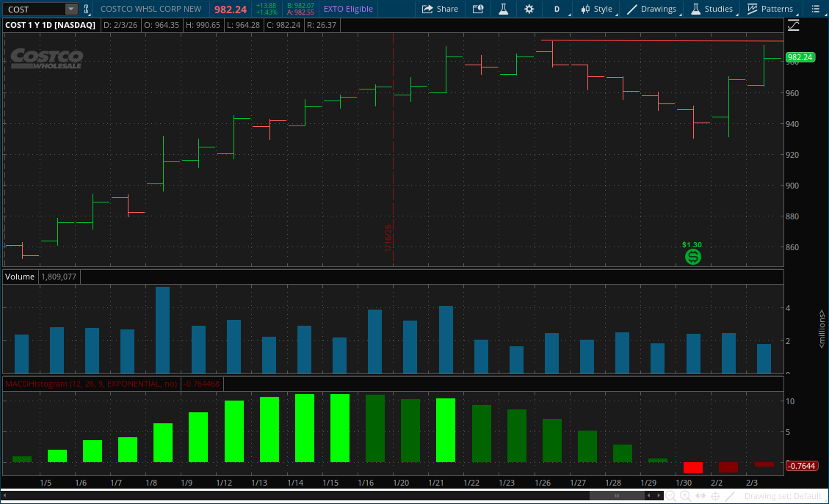Click the chart scale toggle icon above price axis
The image size is (829, 504).
click(x=793, y=25)
